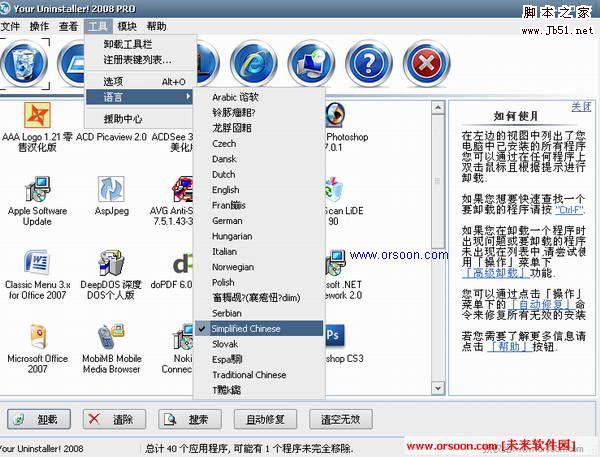
Task: Select Dansk language option
Action: tap(259, 159)
